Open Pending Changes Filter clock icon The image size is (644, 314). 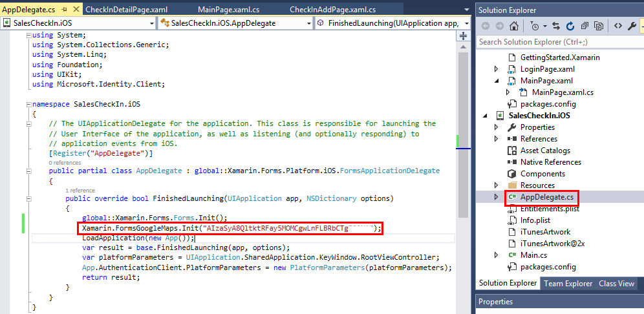point(535,26)
